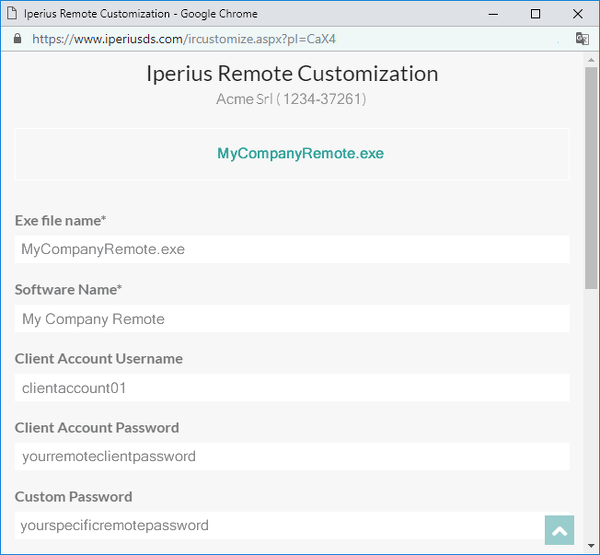
Task: Click the scrollbar track below the thumb
Action: [591, 413]
